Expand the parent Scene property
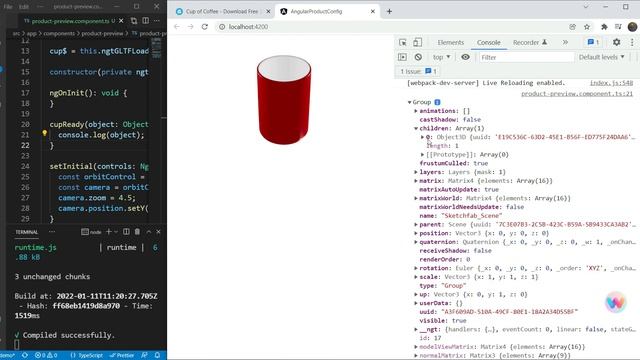The image size is (640, 360). tap(416, 224)
